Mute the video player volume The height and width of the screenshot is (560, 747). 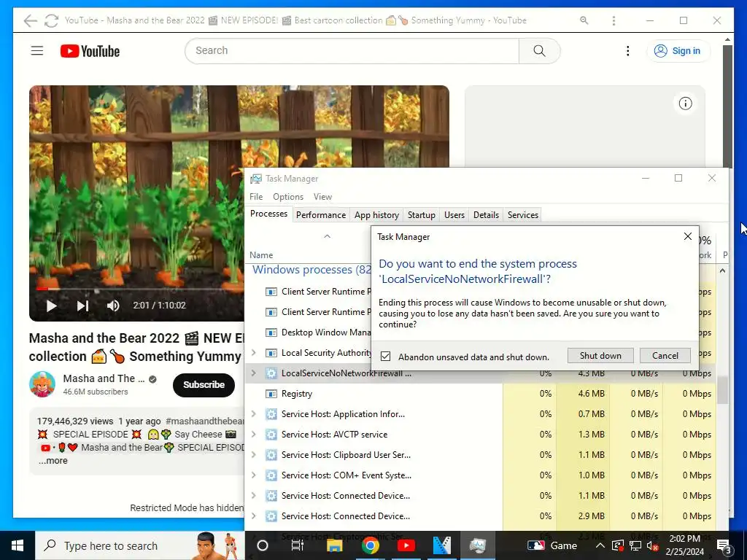pos(113,306)
